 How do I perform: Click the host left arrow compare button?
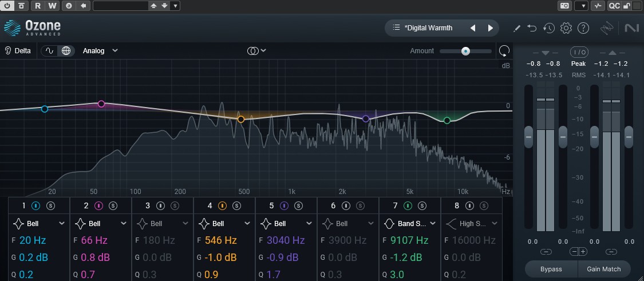(84, 6)
